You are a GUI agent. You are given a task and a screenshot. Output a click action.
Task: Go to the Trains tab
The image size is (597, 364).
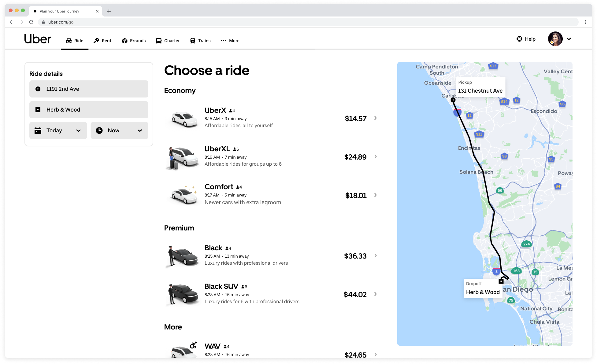click(200, 41)
